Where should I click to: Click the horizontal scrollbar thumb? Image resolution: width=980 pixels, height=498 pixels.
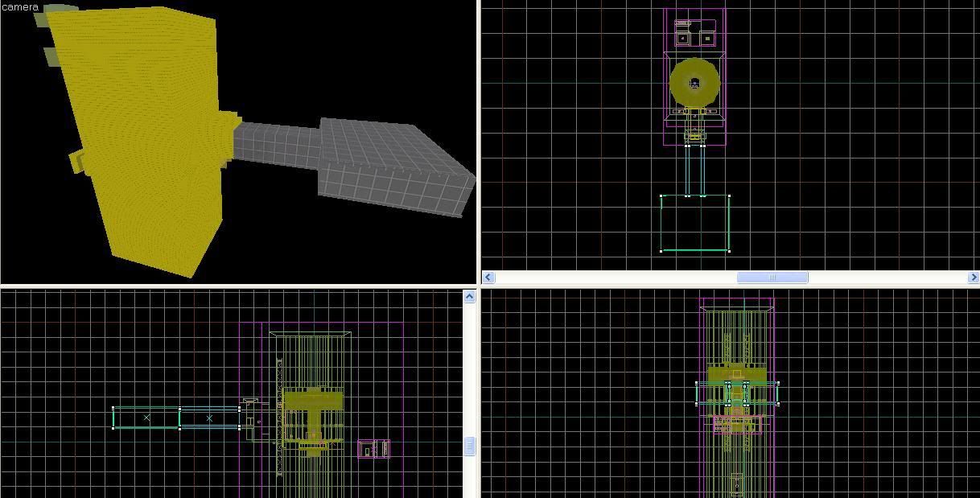[772, 278]
